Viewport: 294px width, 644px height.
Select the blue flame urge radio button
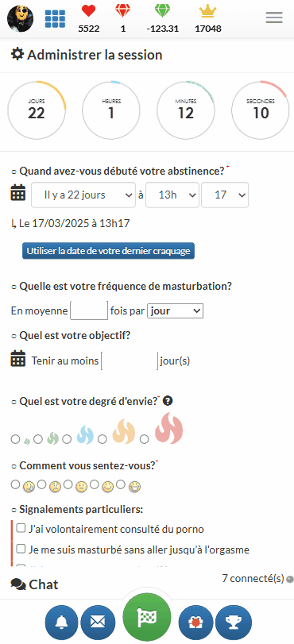coord(67,439)
